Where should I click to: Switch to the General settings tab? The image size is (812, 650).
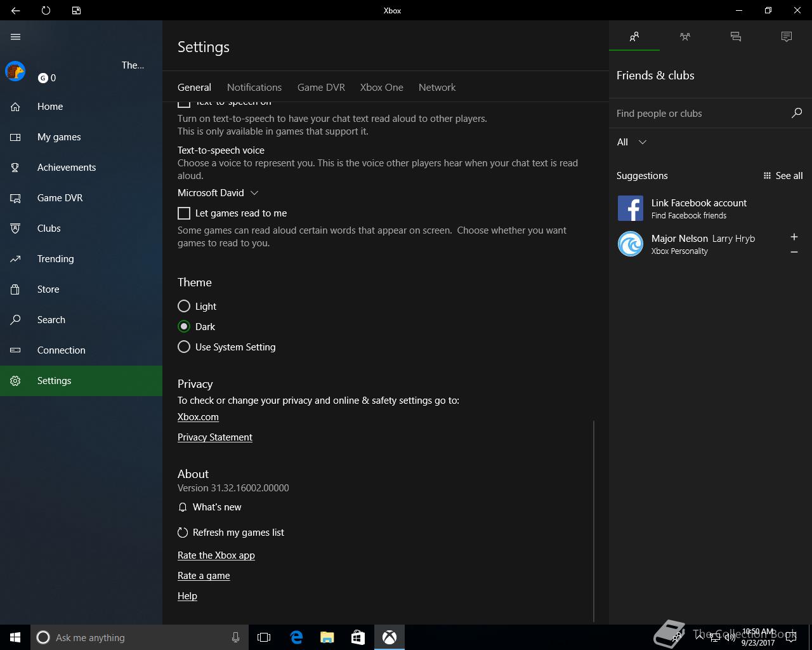pos(194,88)
